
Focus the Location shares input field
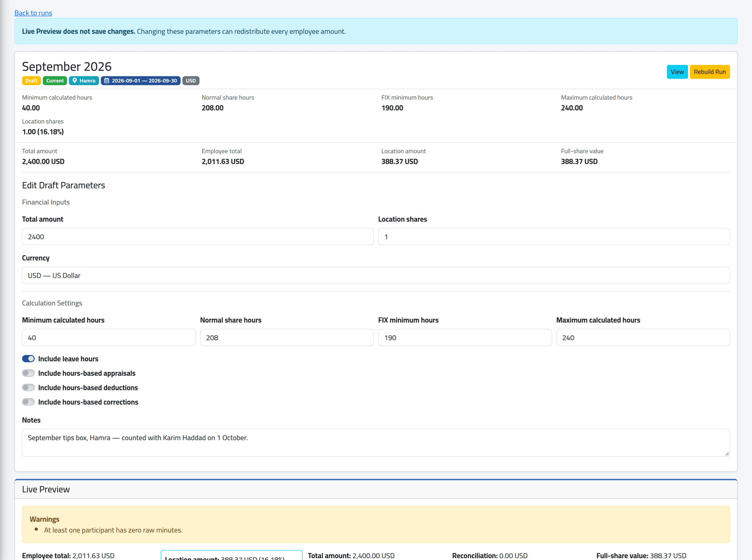554,237
